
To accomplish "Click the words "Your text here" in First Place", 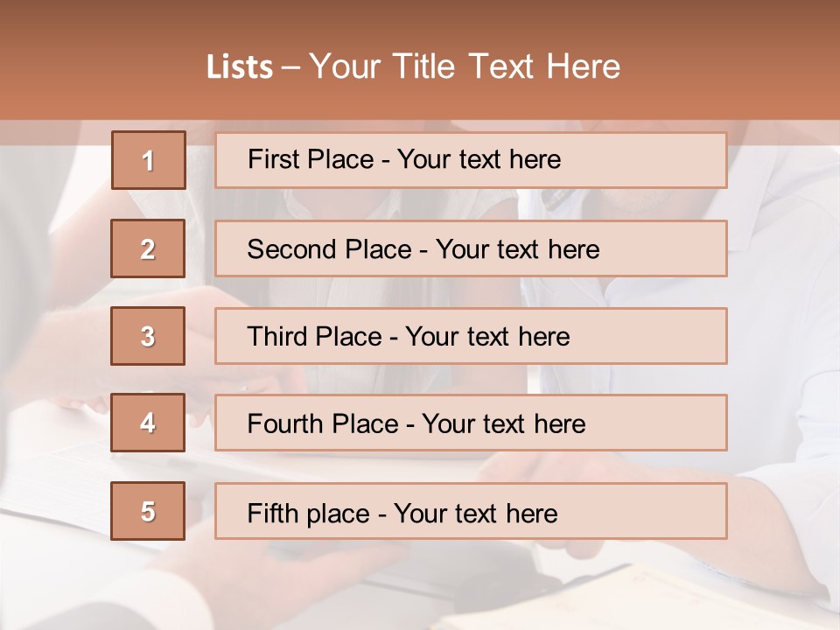I will point(479,159).
